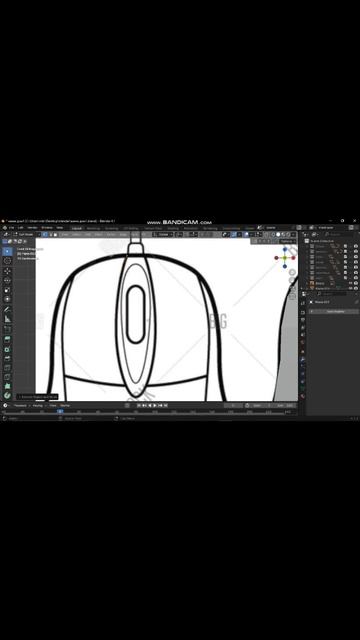This screenshot has height=640, width=360.
Task: Open the Window menu
Action: tap(47, 228)
